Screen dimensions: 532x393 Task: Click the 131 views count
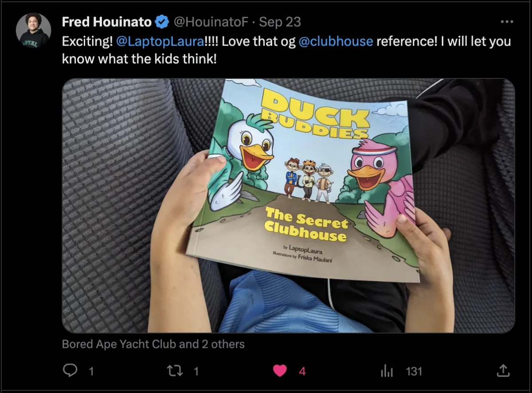pyautogui.click(x=414, y=371)
